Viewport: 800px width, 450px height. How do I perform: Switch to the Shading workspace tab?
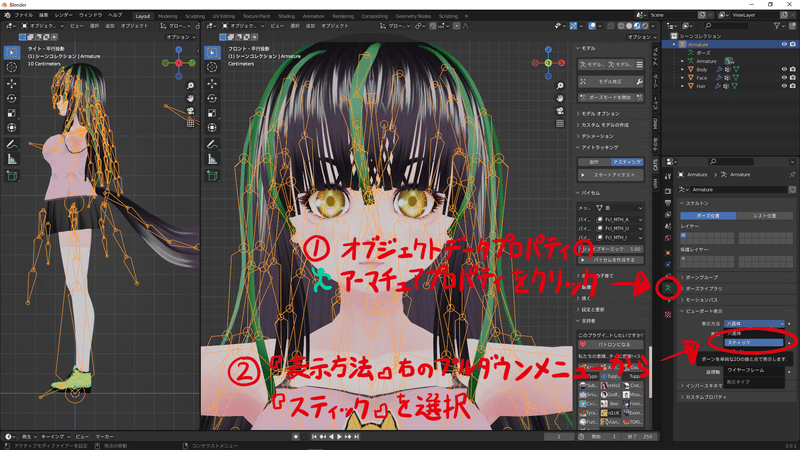click(x=286, y=16)
